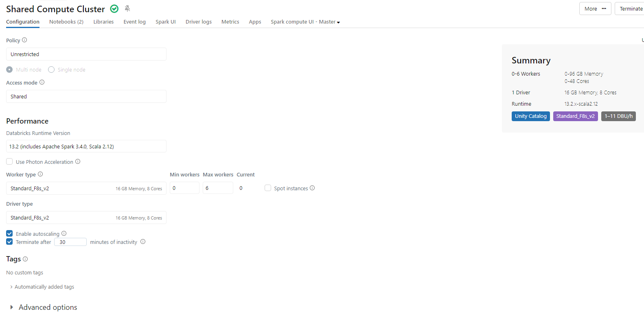The image size is (644, 324).
Task: Click the 0-96 GB Memory summary text
Action: pos(584,74)
